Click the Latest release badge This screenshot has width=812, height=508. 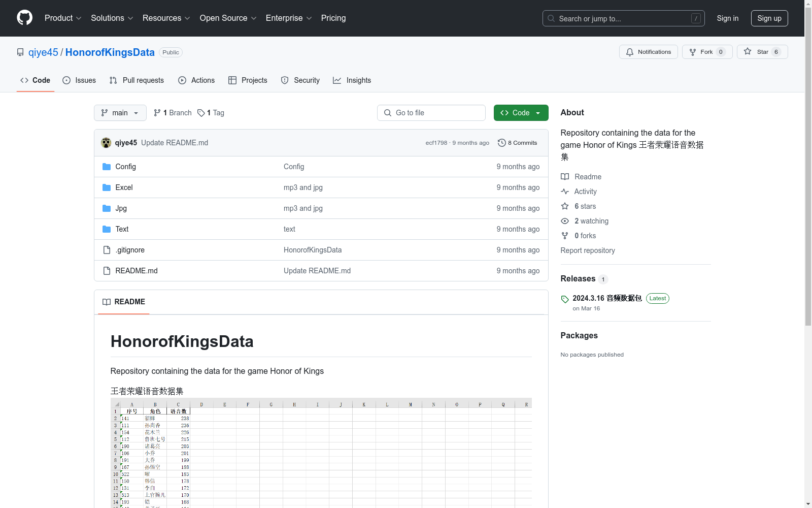point(658,298)
